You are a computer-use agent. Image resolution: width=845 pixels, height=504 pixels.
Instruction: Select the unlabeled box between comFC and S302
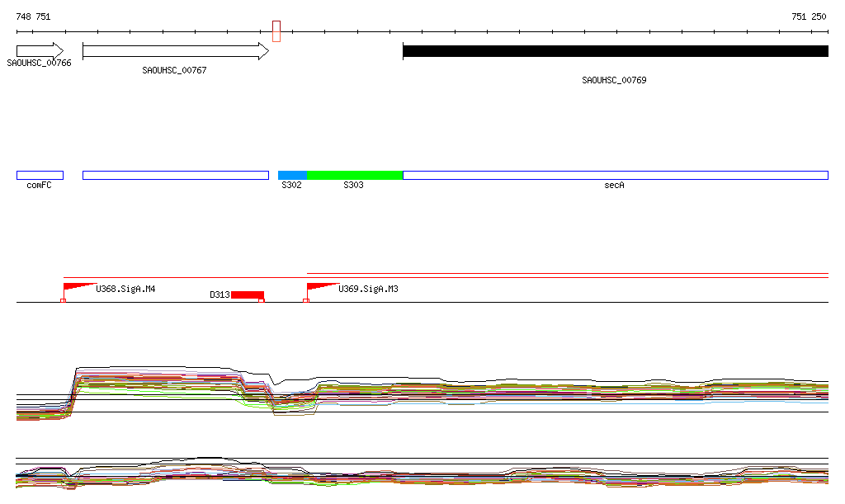tap(175, 175)
